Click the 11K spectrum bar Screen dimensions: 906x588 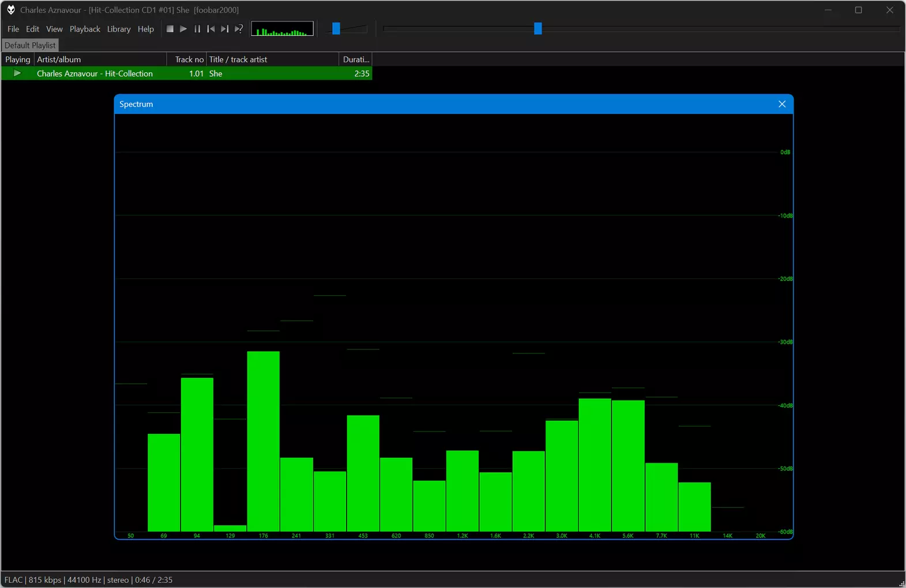pyautogui.click(x=694, y=507)
